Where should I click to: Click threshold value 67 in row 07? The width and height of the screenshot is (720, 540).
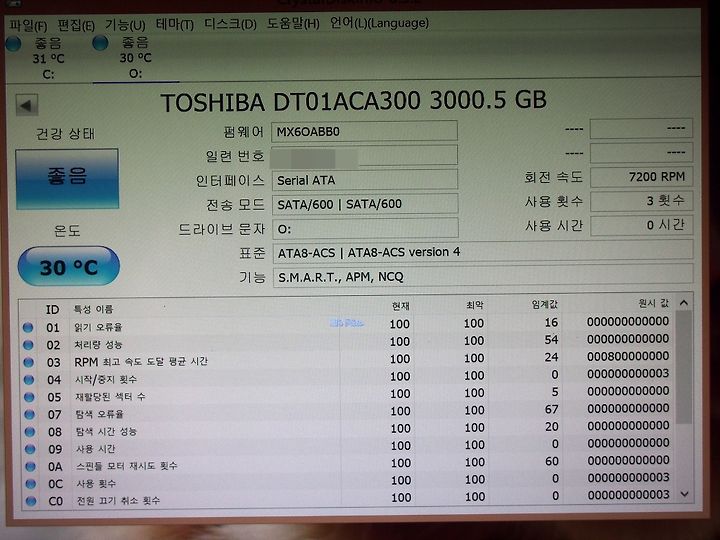click(x=551, y=409)
